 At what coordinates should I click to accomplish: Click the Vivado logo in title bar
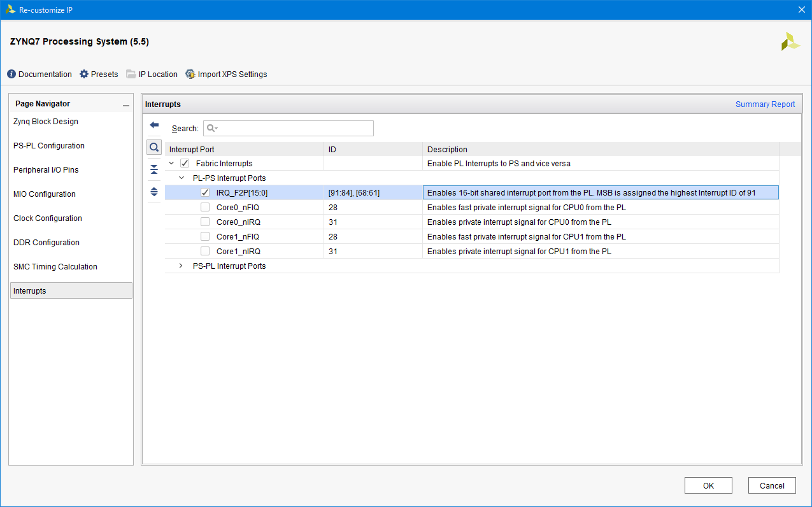pyautogui.click(x=10, y=10)
